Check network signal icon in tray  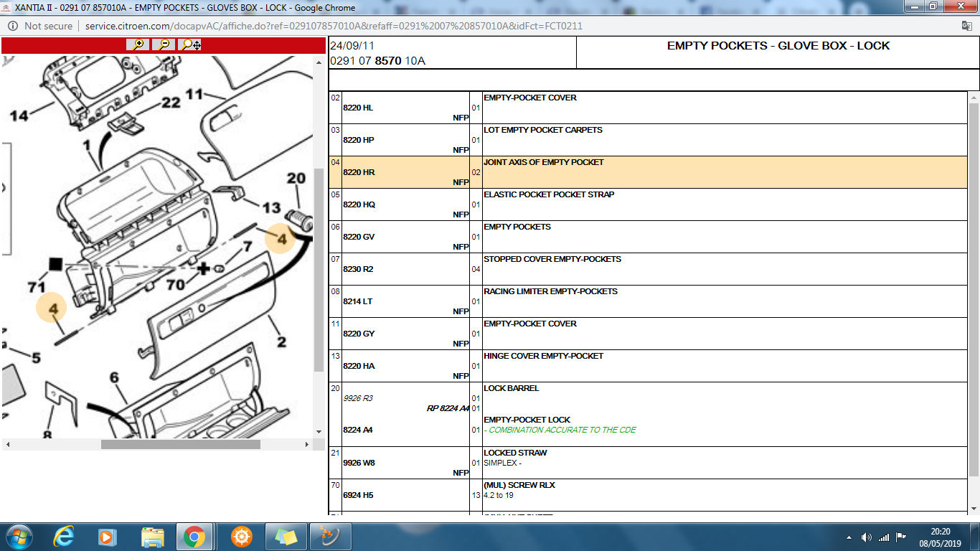click(884, 537)
